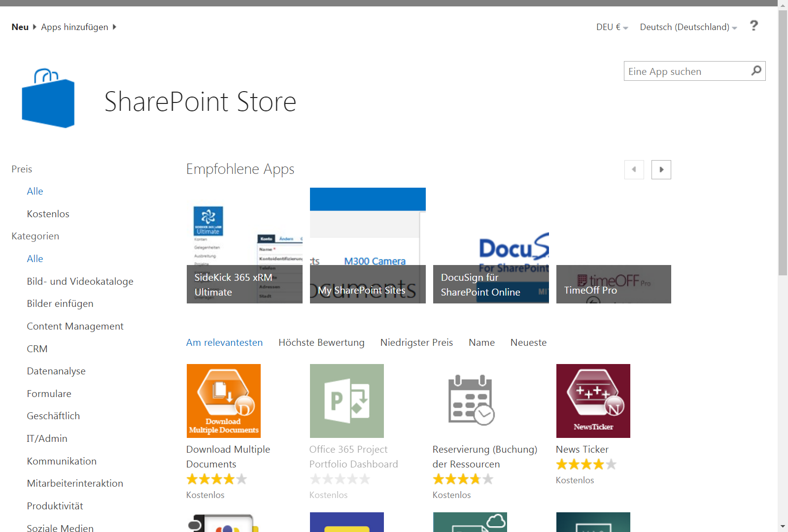Click into the Eine App suchen field
The width and height of the screenshot is (788, 532).
point(686,71)
